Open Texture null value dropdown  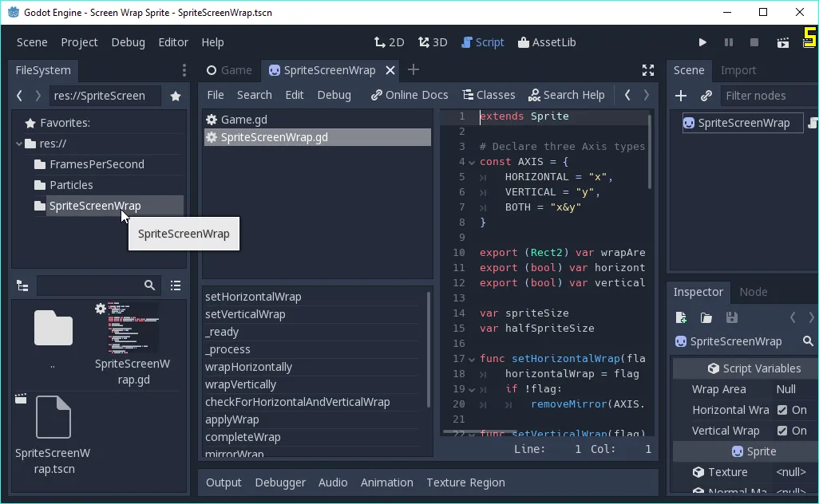tap(791, 472)
